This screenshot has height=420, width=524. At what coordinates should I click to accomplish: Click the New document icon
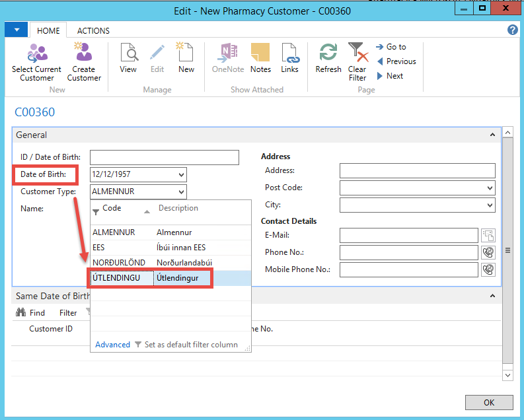pos(186,53)
